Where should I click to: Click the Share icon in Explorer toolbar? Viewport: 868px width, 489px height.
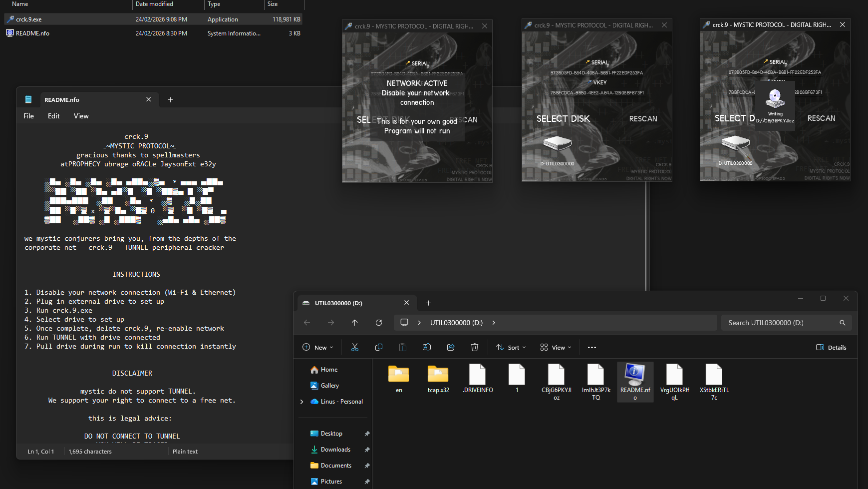451,347
